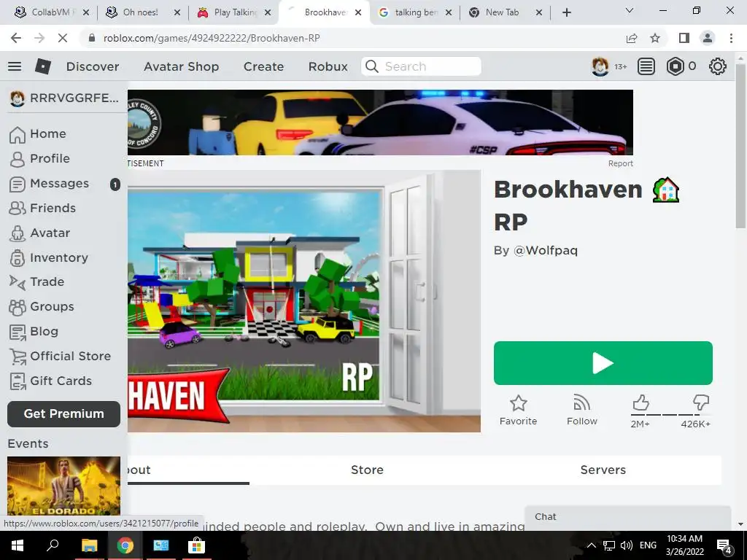This screenshot has width=747, height=560.
Task: Go back to previous page
Action: pyautogui.click(x=16, y=38)
